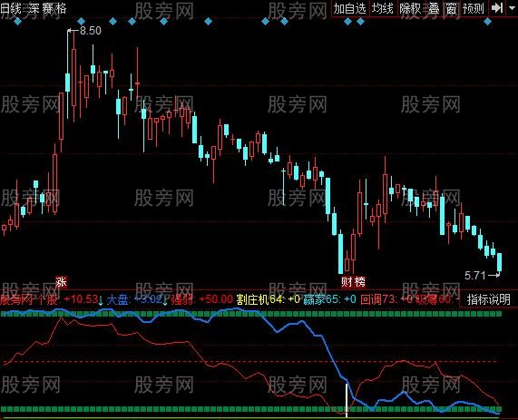Click the blue diamond above the 8.50 label
The image size is (518, 420).
82,22
